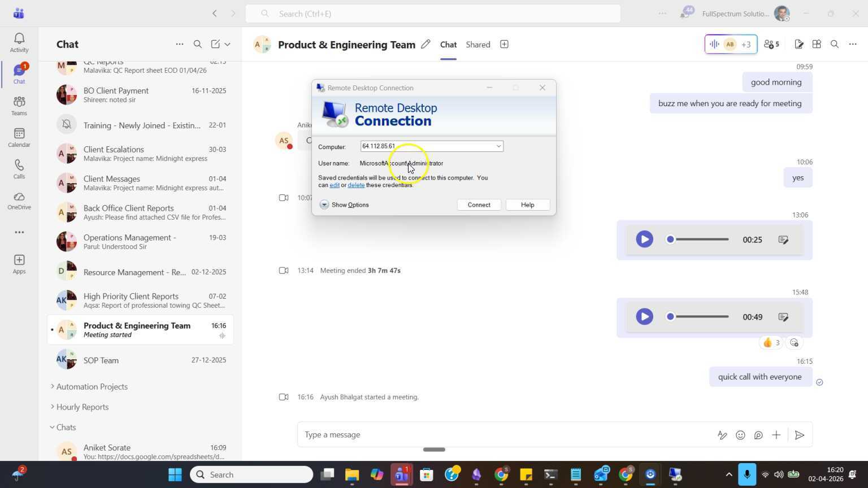Open the Activity feed in the sidebar
Image resolution: width=868 pixels, height=488 pixels.
point(19,42)
